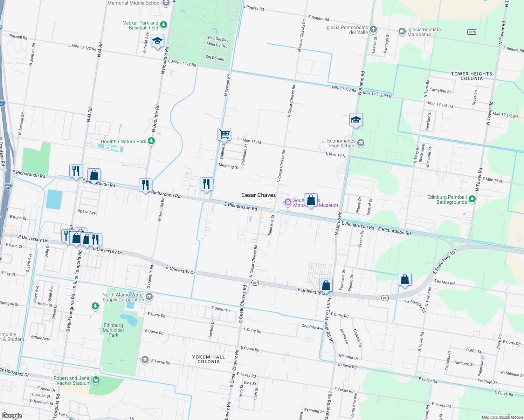Click the green dot for Edinburg Paintball Battlegrounds
The height and width of the screenshot is (420, 524).
tap(472, 198)
